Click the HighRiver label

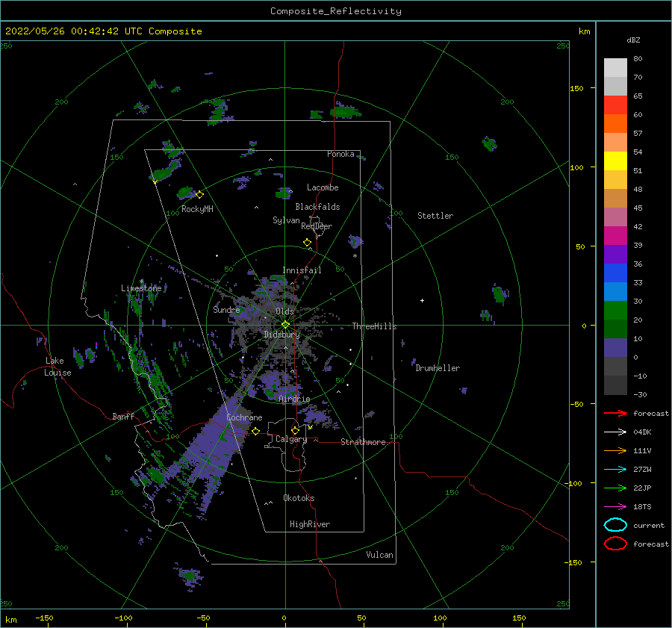pos(310,524)
